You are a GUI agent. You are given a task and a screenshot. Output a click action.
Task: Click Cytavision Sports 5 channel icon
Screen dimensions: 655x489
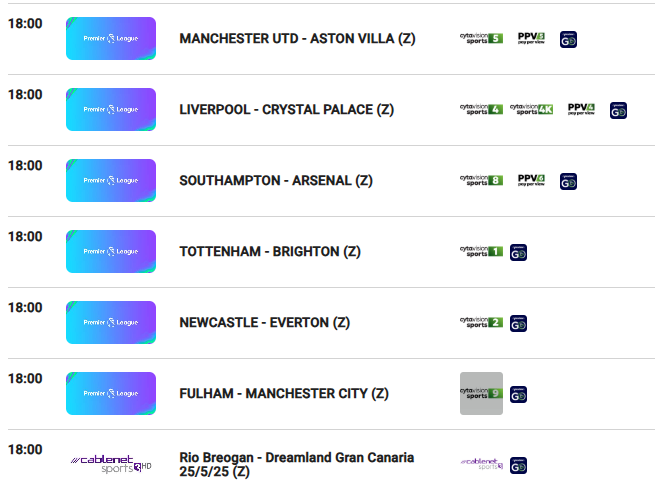(x=481, y=38)
